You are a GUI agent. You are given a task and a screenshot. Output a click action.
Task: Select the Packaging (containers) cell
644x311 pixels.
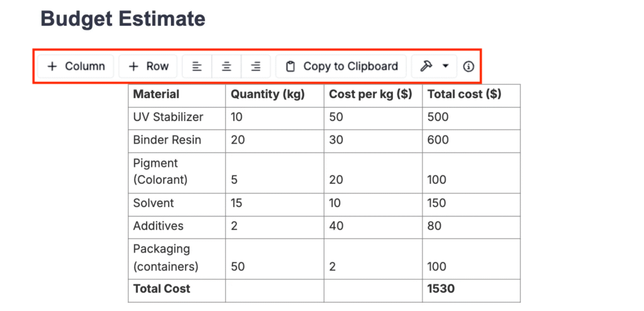[176, 257]
